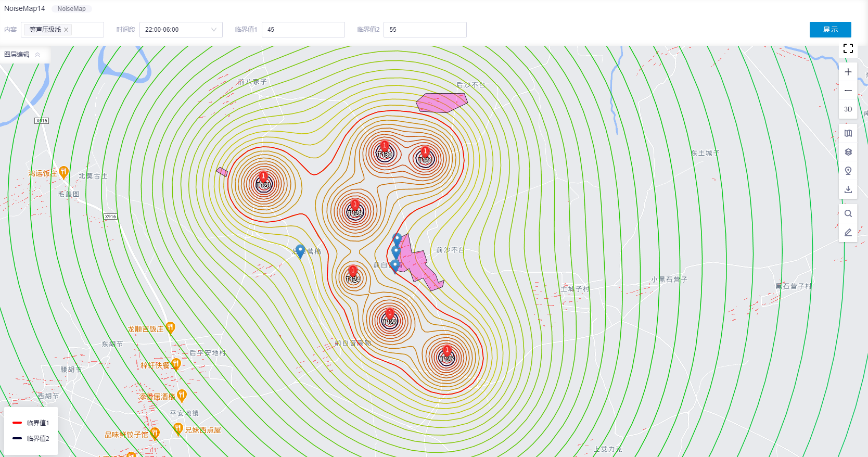
Task: Click the 黑石营子村 place label
Action: [x=794, y=286]
